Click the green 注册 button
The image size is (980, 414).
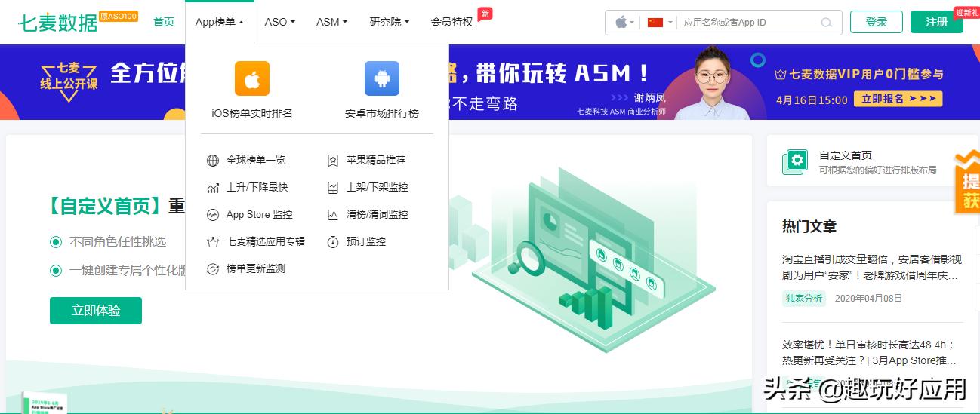pos(937,22)
